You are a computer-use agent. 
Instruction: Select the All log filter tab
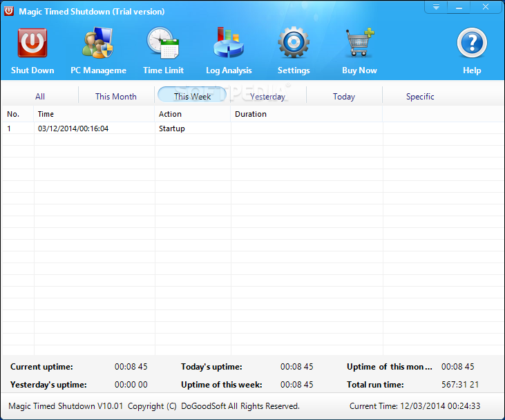tap(40, 96)
